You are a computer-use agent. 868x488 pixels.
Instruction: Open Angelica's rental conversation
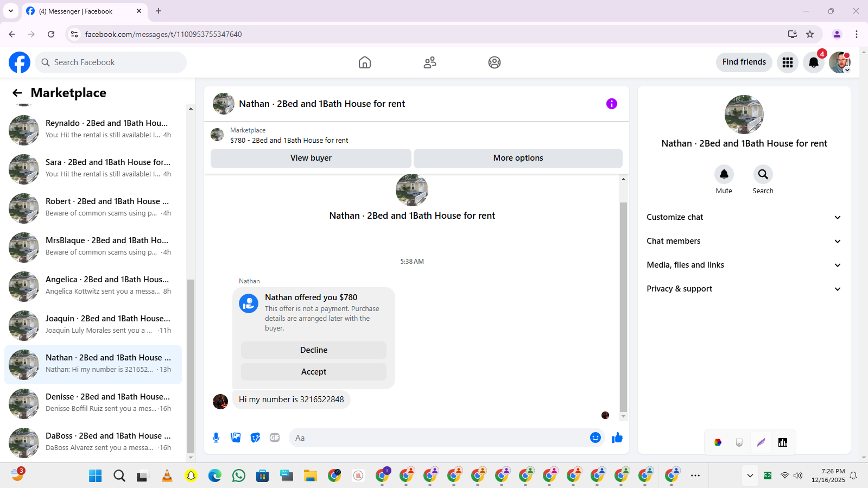pos(93,287)
